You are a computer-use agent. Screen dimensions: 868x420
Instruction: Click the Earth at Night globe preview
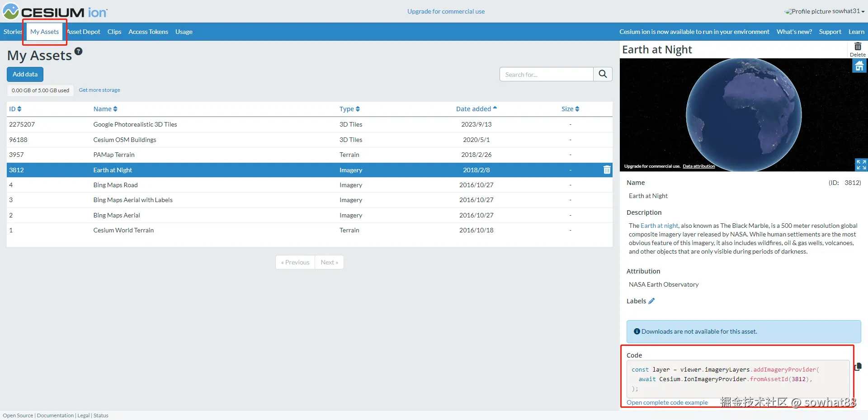click(744, 115)
